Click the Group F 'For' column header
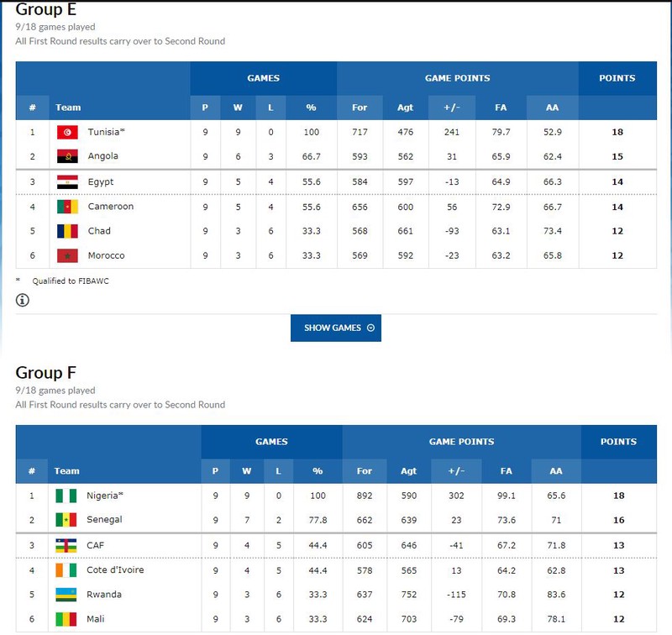 364,471
